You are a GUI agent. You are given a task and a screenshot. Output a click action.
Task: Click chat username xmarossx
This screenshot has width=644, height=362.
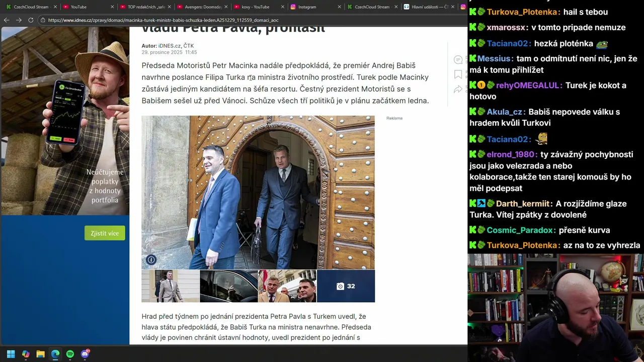tap(507, 28)
